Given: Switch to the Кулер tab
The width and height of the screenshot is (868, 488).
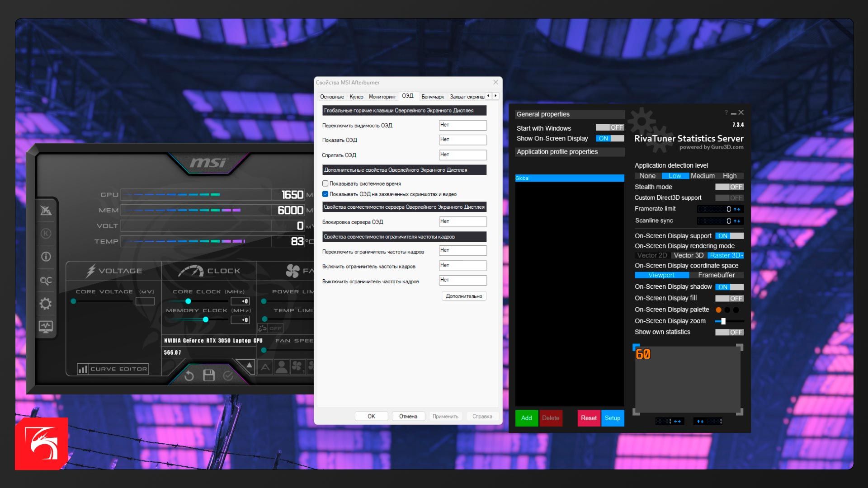Looking at the screenshot, I should [356, 97].
